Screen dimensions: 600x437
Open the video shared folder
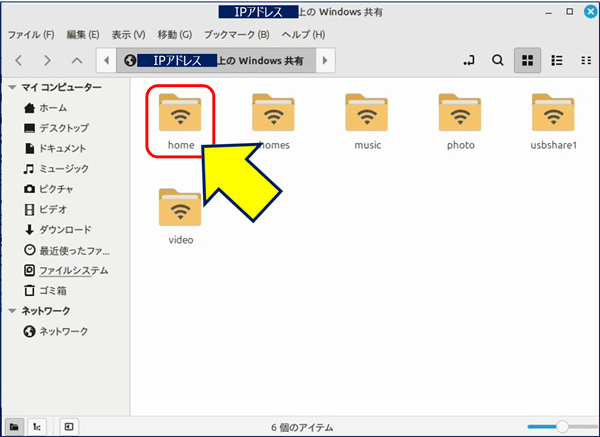click(x=180, y=217)
